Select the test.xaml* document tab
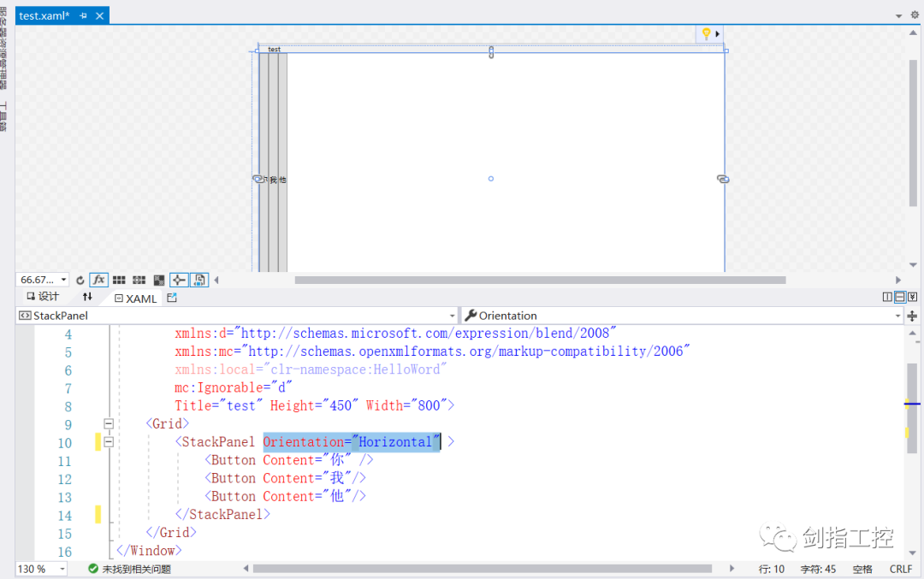Viewport: 924px width, 579px height. (44, 16)
